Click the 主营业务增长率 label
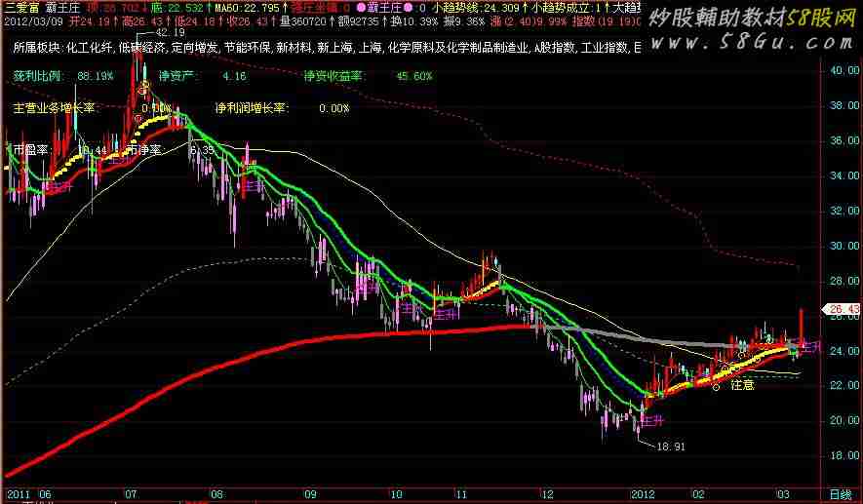Screen dimensions: 863x504 54,108
